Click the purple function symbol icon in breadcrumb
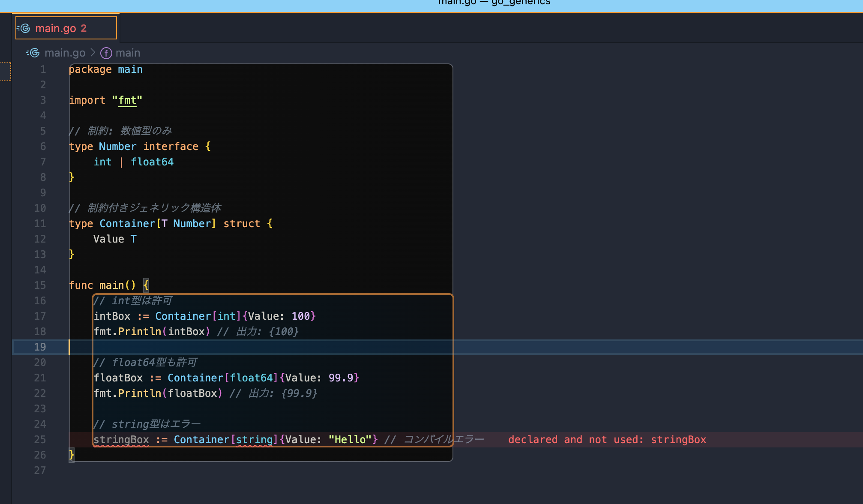The image size is (863, 504). [x=106, y=53]
